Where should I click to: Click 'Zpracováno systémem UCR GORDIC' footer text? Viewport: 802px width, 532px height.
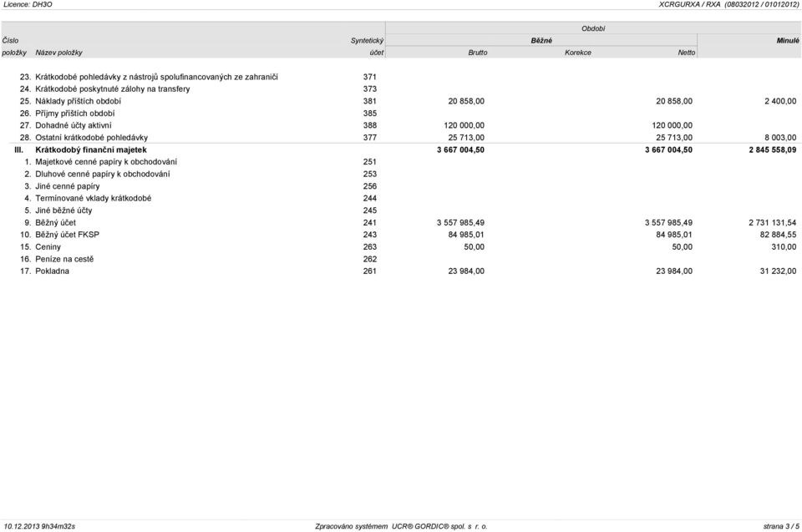pos(401,526)
